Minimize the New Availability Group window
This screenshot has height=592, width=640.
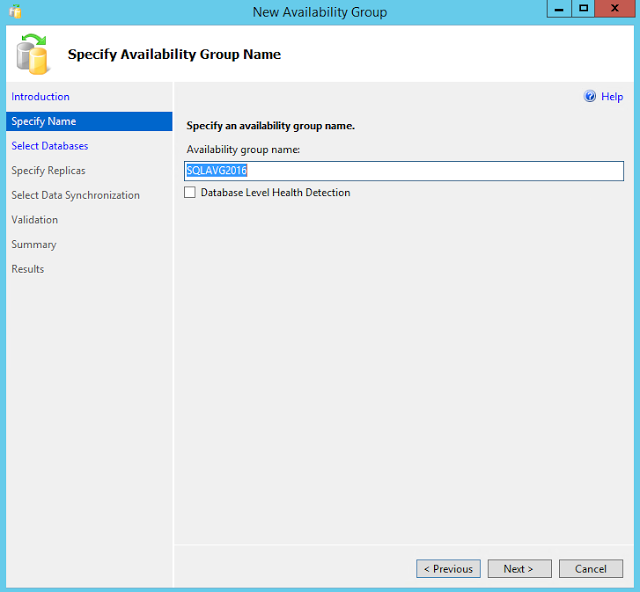(x=559, y=9)
